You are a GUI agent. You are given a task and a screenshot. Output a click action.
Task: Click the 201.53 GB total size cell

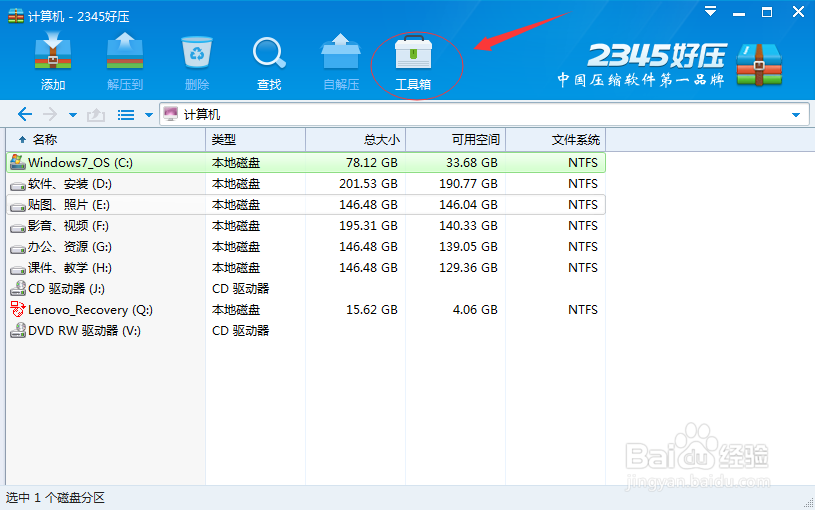point(368,184)
